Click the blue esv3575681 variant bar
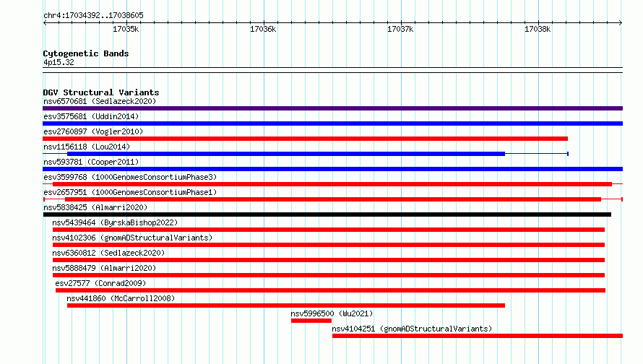 (332, 123)
